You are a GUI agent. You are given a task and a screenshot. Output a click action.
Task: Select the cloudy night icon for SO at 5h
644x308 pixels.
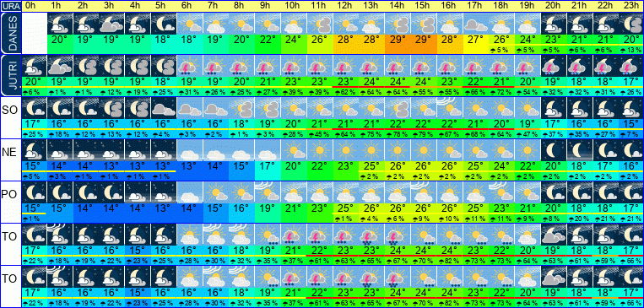(x=164, y=108)
